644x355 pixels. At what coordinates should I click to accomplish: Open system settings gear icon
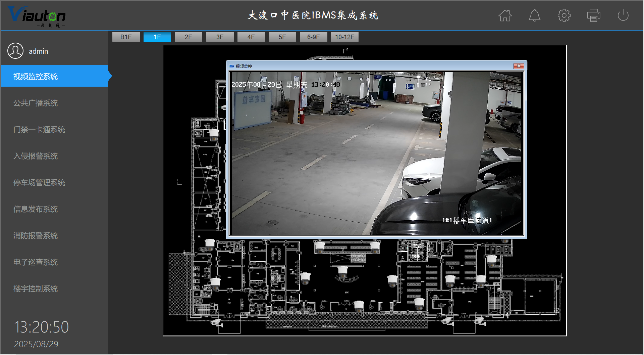coord(564,15)
